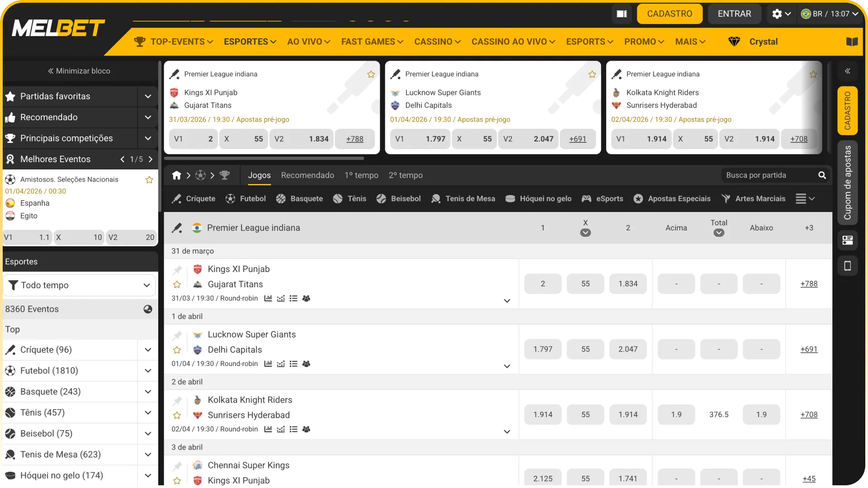
Task: Open the ESPORTES menu
Action: click(x=250, y=42)
